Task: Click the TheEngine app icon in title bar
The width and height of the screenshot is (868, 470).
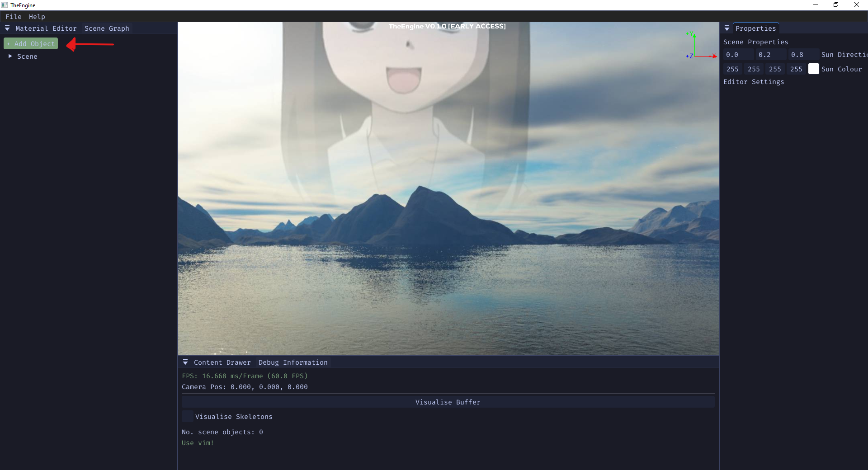Action: [x=5, y=5]
